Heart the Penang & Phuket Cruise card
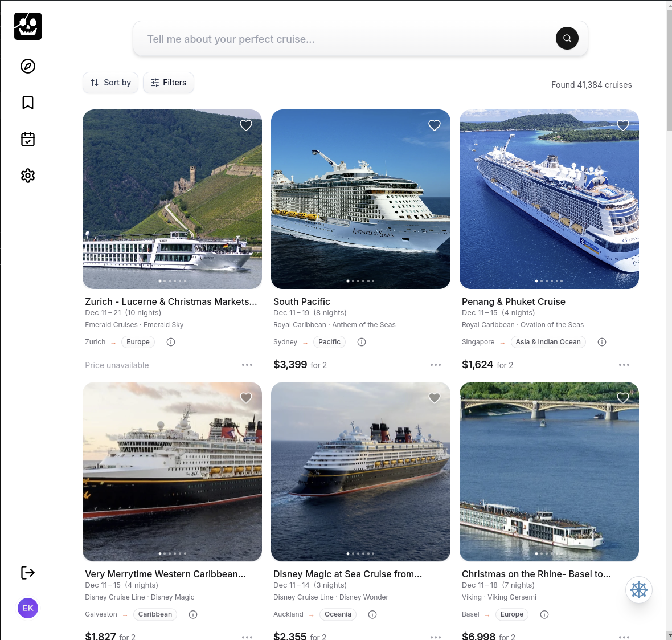The image size is (672, 640). 622,125
